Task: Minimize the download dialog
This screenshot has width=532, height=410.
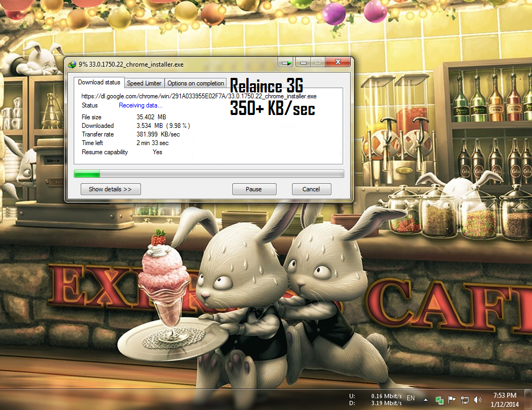Action: click(303, 63)
